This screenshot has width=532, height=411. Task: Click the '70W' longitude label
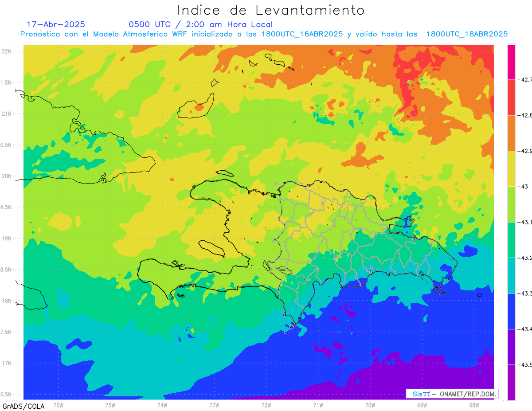point(370,405)
